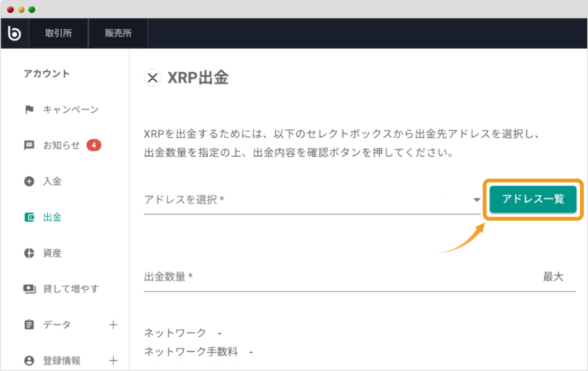Open お知らせ via the speech bubble icon
The image size is (588, 371).
tap(29, 145)
